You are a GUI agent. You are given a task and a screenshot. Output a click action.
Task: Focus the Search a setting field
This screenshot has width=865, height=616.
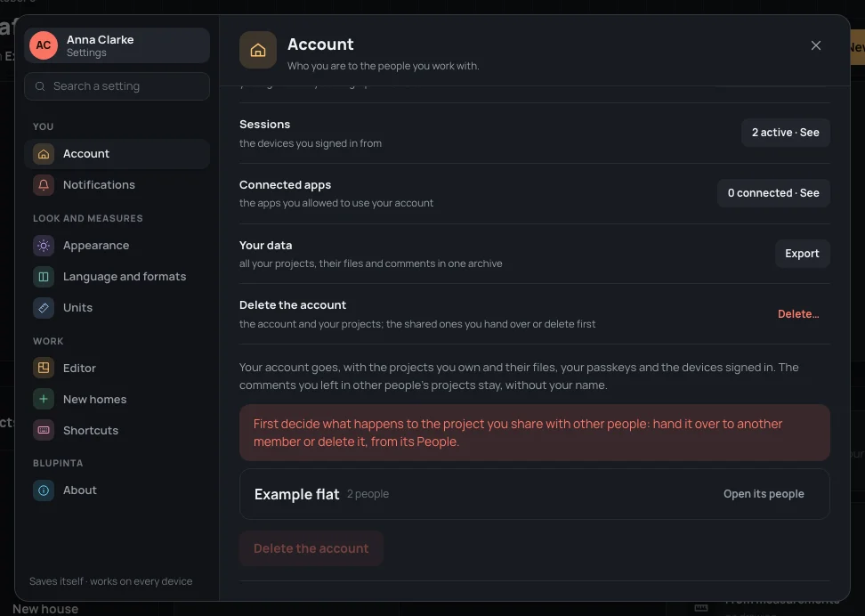click(x=117, y=86)
